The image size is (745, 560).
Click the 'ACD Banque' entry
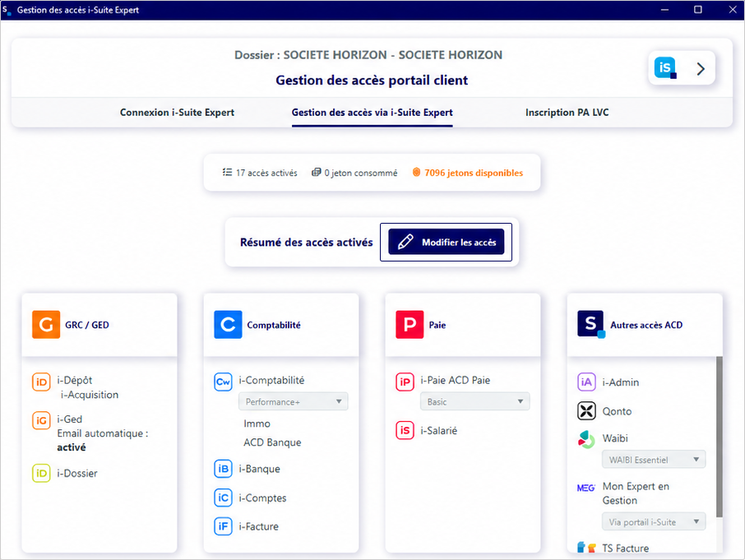272,442
